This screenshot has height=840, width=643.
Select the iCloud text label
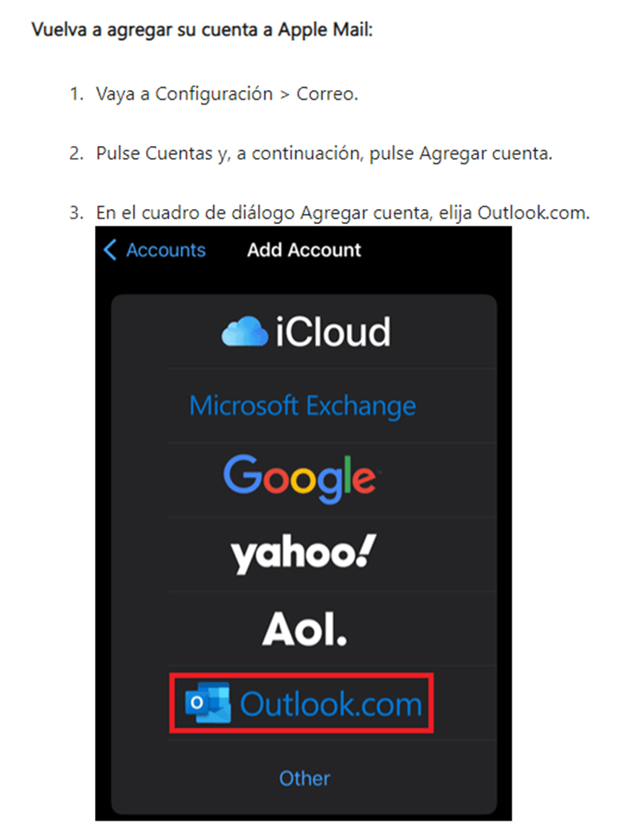(333, 332)
